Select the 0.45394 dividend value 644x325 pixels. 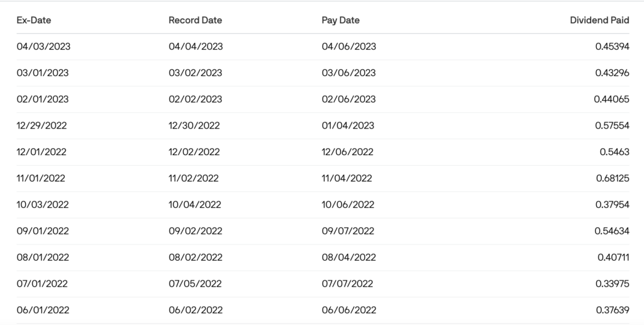coord(612,47)
